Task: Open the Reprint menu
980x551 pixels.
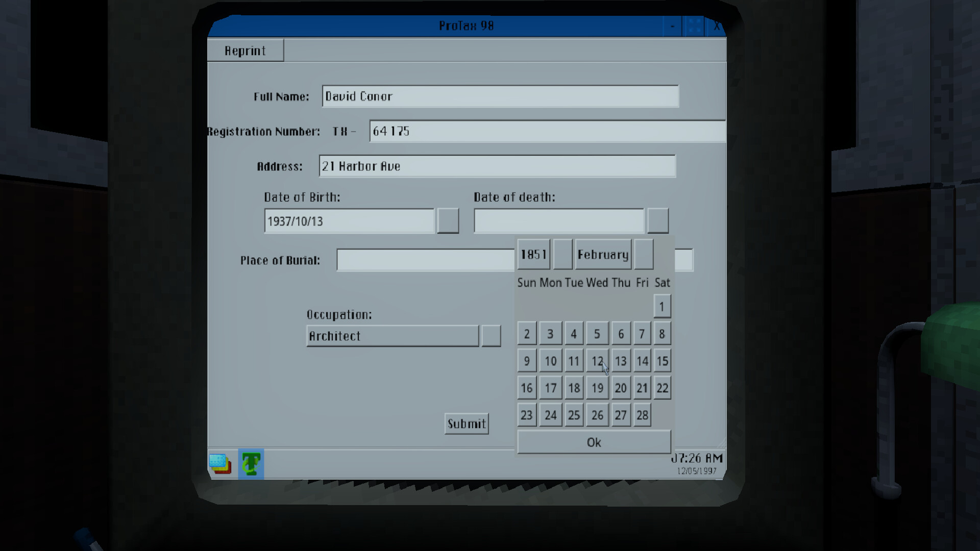Action: (x=246, y=50)
